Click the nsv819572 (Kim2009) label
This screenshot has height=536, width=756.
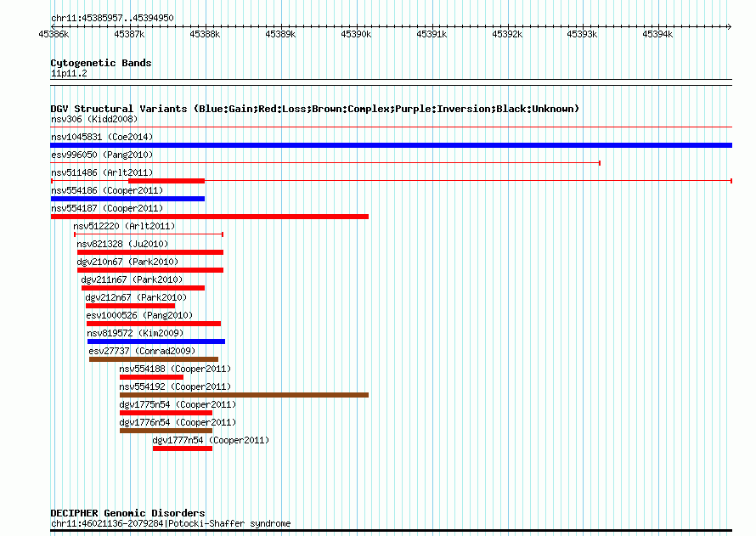pyautogui.click(x=135, y=333)
